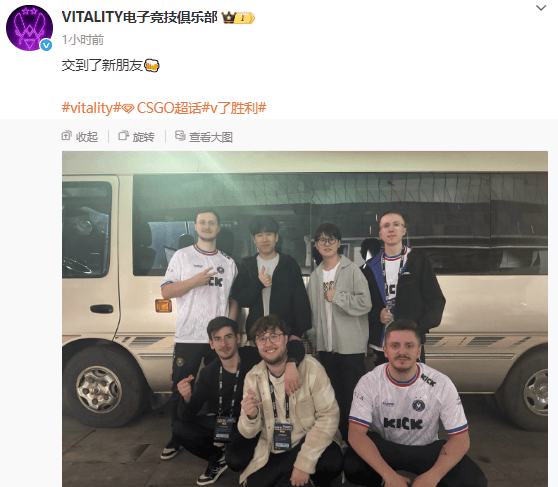Open the CSGO超话 super topic link

[169, 108]
